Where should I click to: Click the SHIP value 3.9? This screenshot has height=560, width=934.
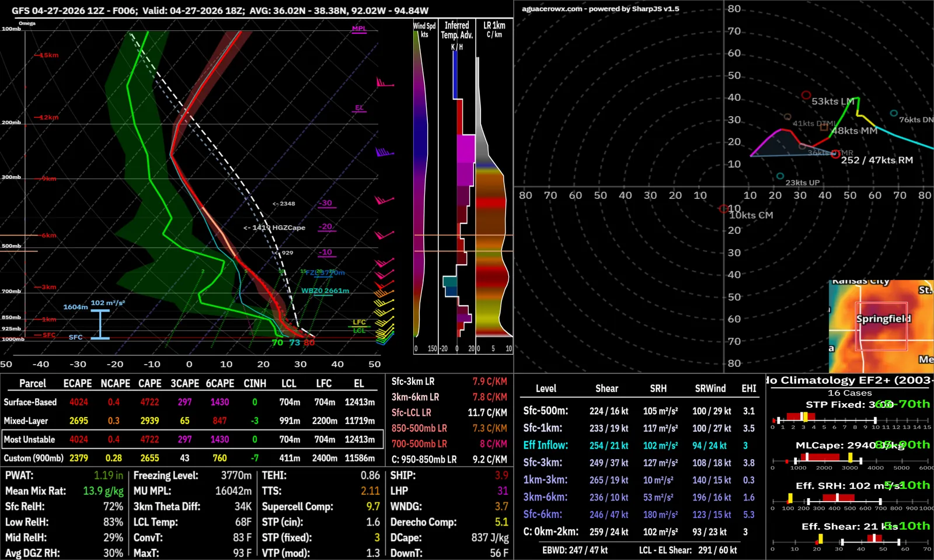(501, 475)
